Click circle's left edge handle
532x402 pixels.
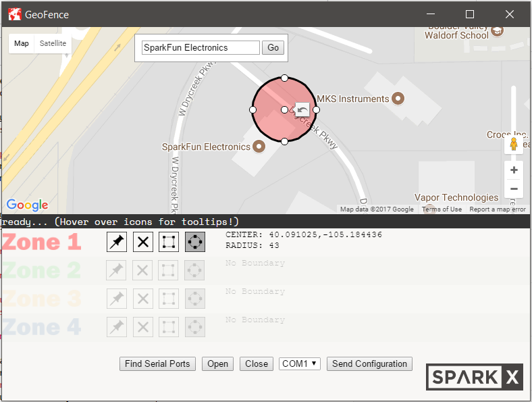click(252, 109)
